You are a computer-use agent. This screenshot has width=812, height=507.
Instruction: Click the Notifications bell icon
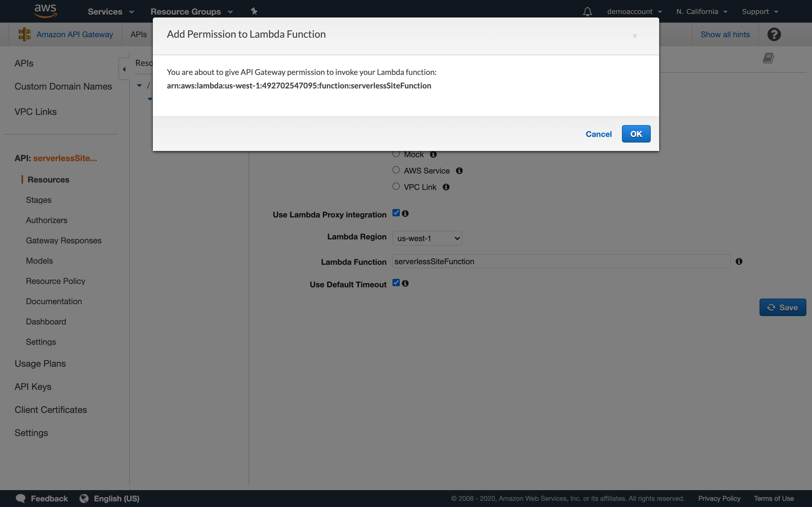pyautogui.click(x=586, y=11)
